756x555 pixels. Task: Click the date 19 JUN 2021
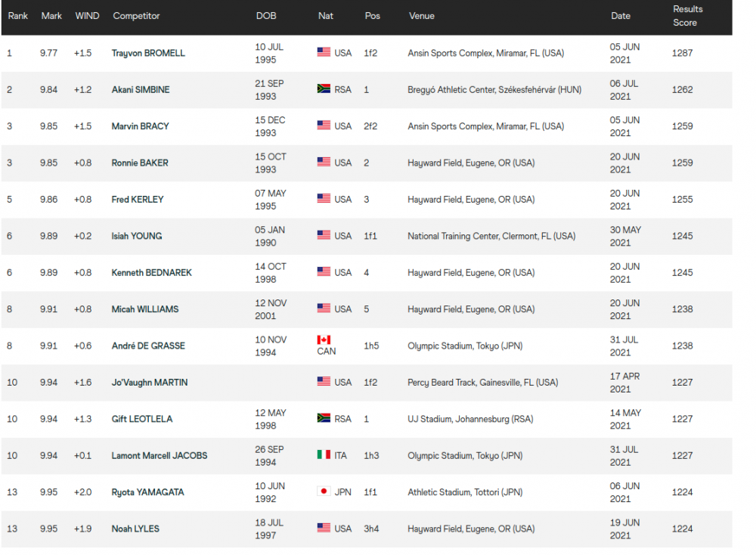[x=624, y=529]
